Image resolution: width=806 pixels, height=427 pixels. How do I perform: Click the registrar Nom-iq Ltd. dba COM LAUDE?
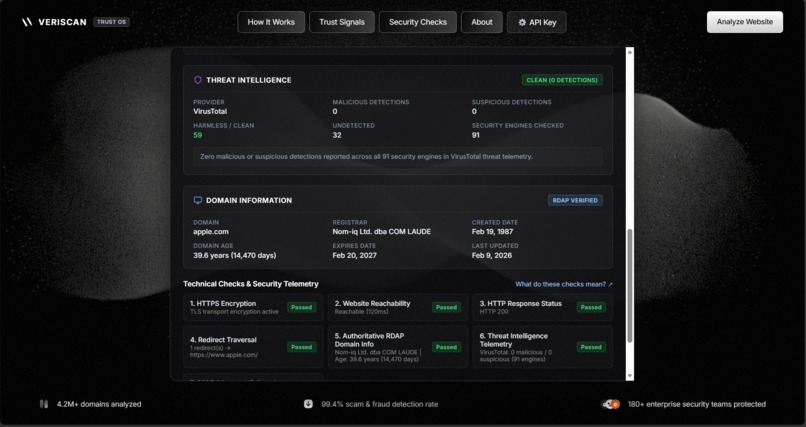pos(381,232)
